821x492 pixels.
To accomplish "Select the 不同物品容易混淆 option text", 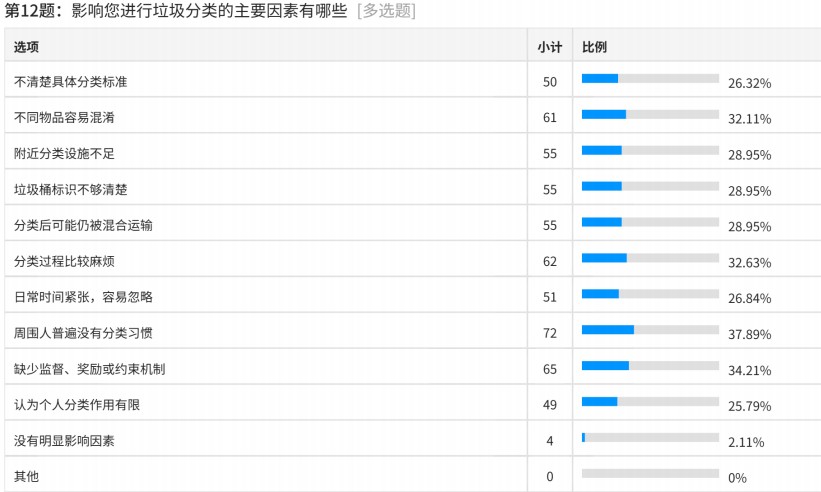I will click(64, 117).
